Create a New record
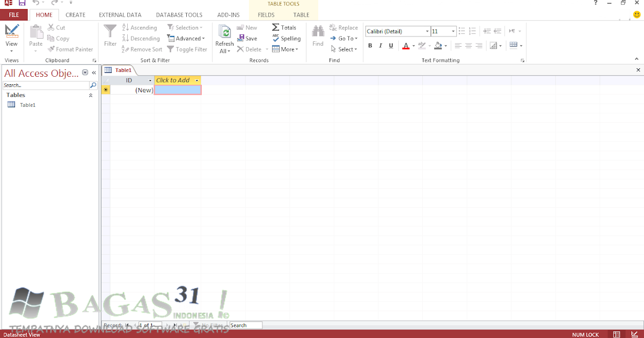 coord(247,27)
